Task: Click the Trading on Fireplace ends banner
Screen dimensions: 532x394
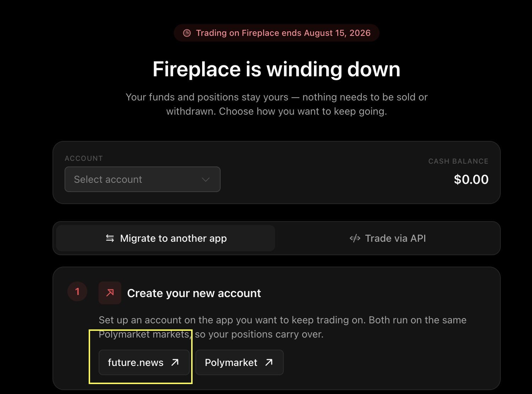Action: coord(277,33)
